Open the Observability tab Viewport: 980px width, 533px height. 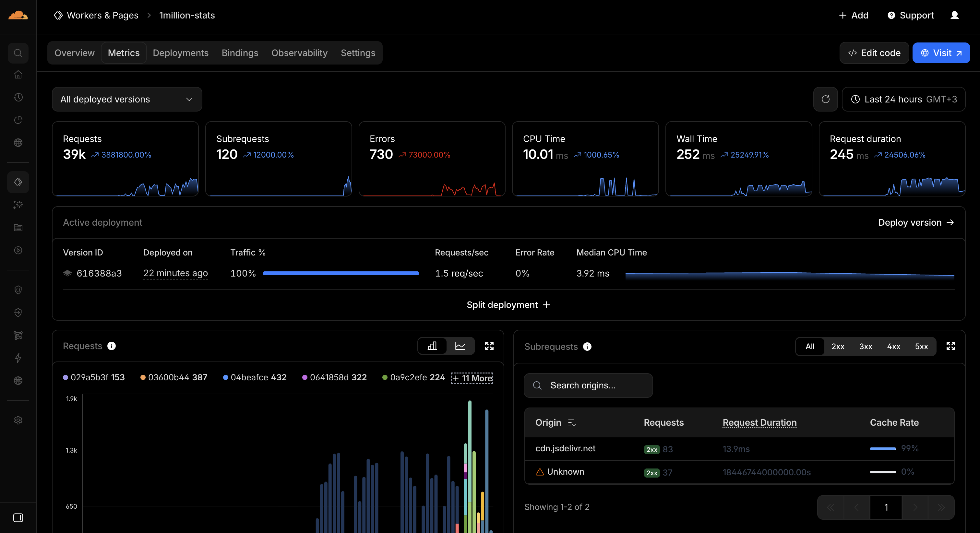pos(299,53)
